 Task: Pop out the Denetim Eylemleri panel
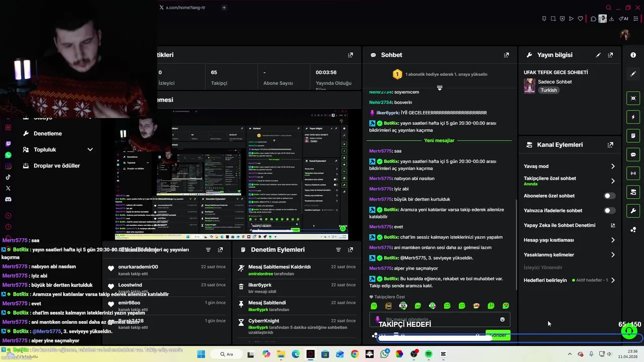tap(350, 249)
